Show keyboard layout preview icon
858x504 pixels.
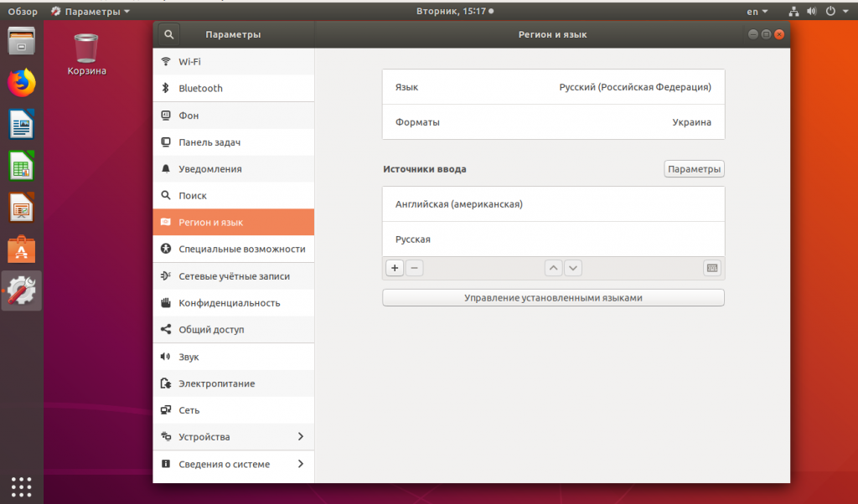click(711, 268)
